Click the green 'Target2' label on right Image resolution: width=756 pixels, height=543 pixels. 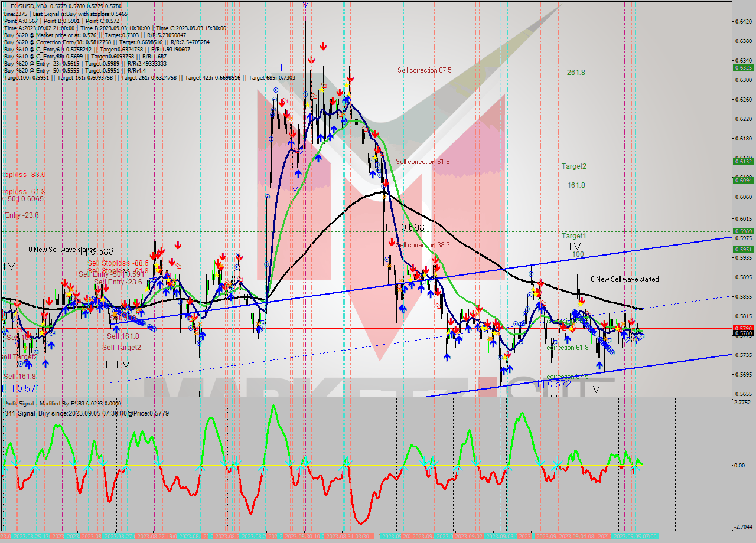click(573, 166)
